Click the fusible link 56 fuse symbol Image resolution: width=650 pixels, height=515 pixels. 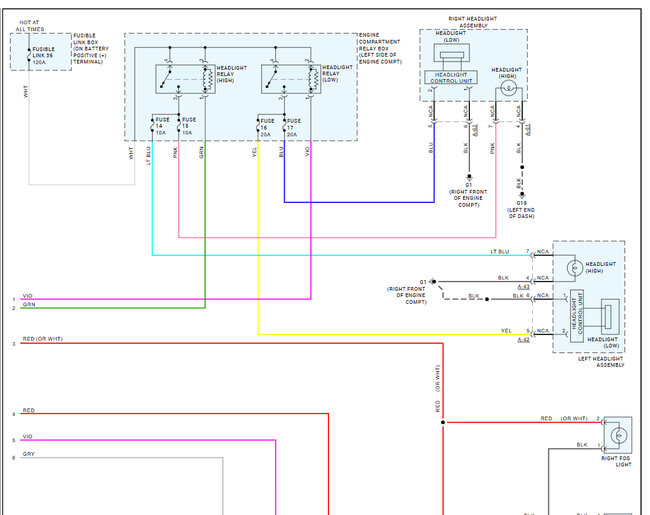click(29, 55)
